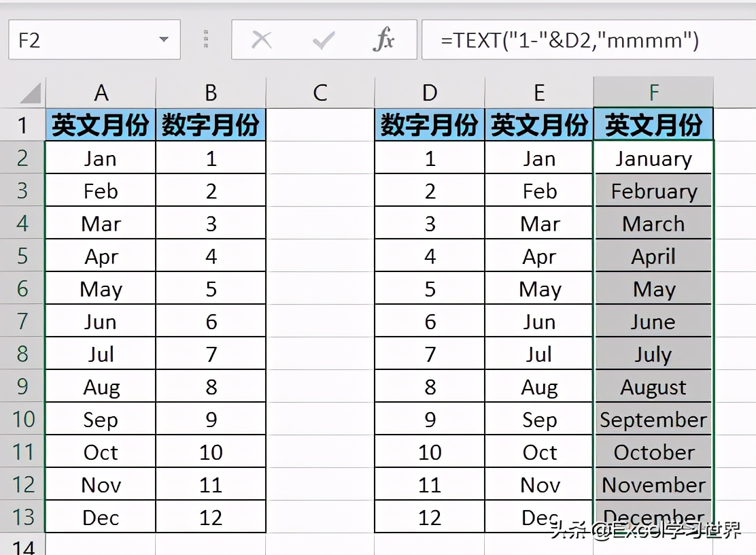This screenshot has height=555, width=756.
Task: Select cell B5 with value 4
Action: 211,256
